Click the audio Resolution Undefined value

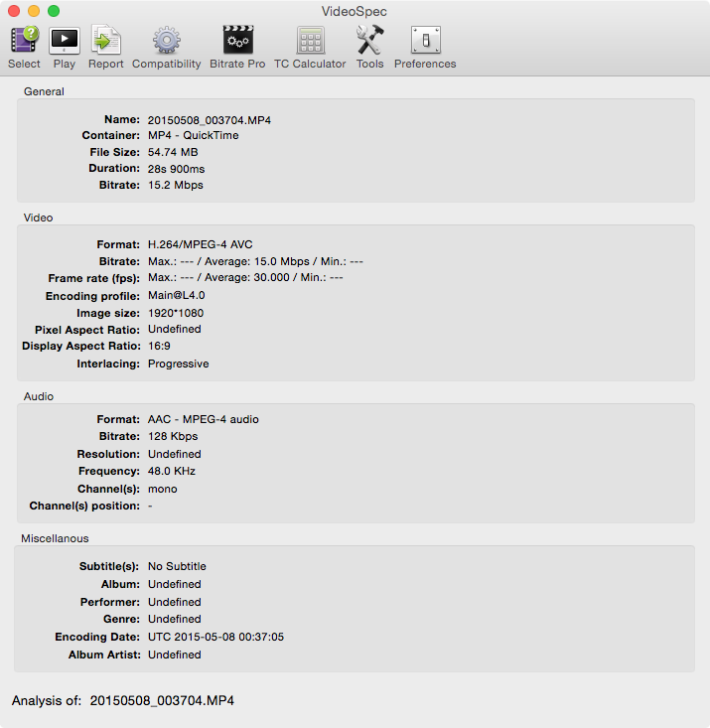[175, 454]
